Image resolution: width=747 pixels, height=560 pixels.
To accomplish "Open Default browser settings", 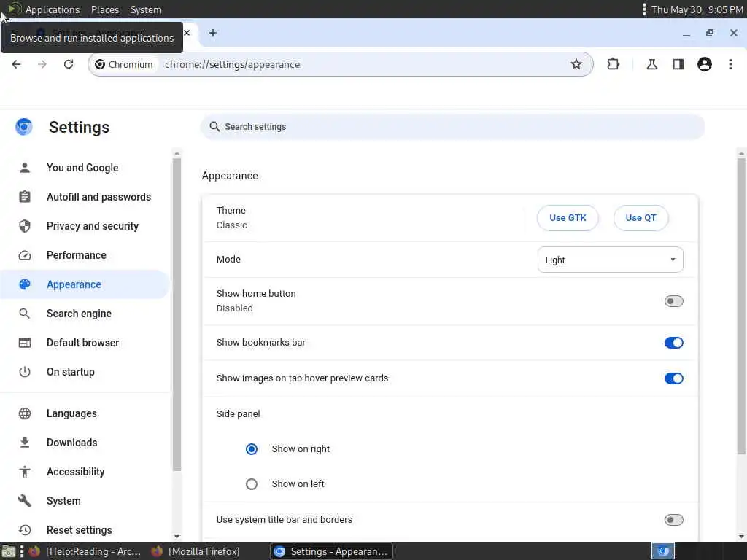I will coord(85,343).
